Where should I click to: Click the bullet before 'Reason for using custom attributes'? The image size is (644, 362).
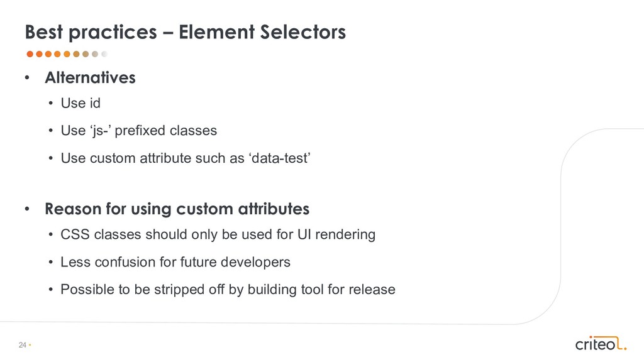(x=27, y=209)
